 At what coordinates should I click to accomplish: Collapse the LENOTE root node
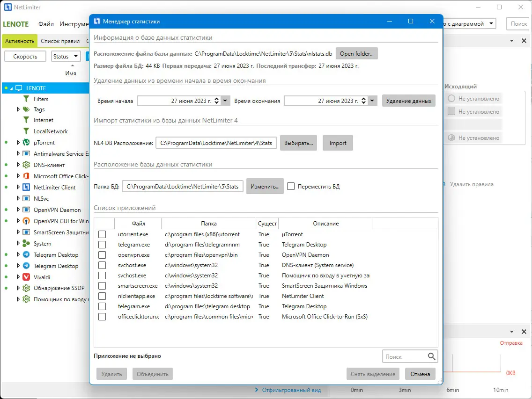(11, 88)
